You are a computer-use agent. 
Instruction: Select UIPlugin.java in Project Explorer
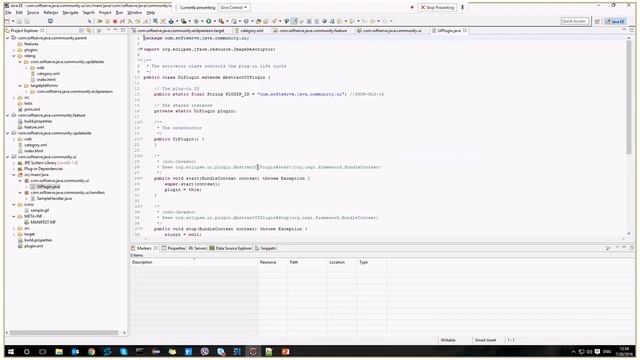click(x=48, y=187)
